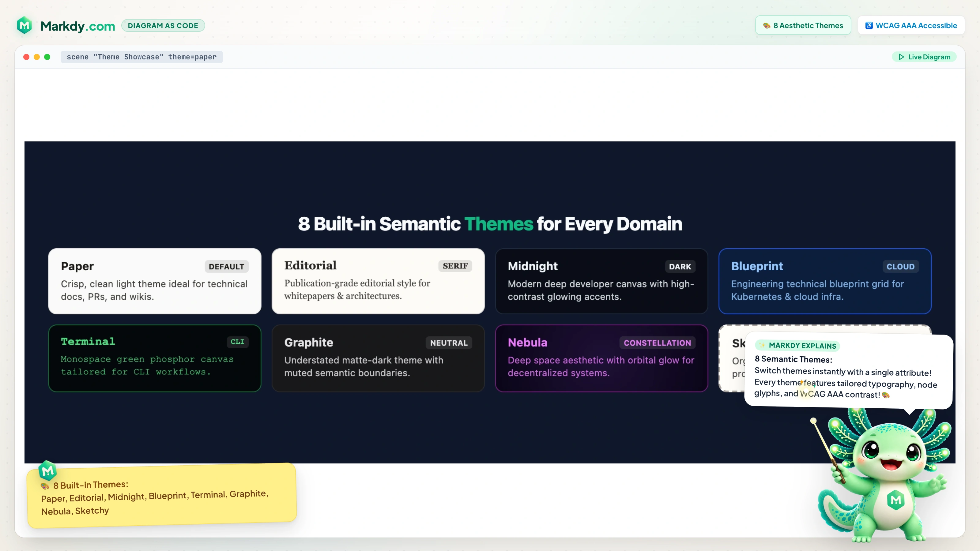Click the accessibility icon beside WCAG AAA
Screen dimensions: 980x551
pos(869,25)
